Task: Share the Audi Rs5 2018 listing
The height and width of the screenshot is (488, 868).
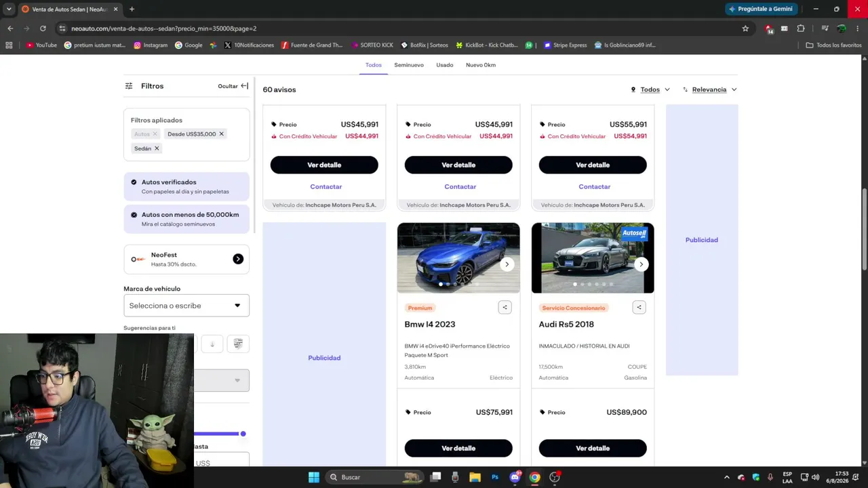Action: click(x=639, y=307)
